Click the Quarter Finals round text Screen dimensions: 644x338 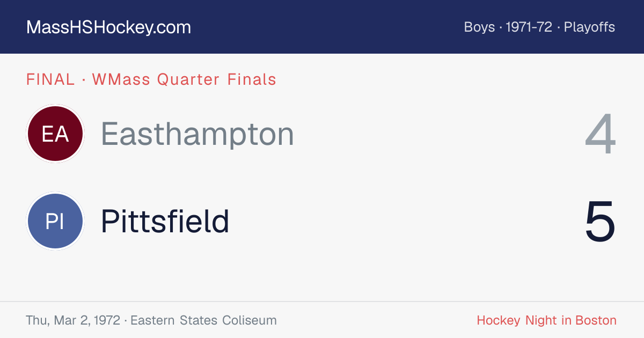coord(216,79)
